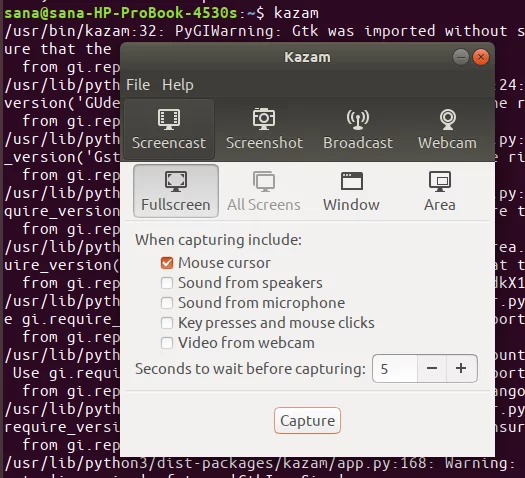This screenshot has height=478, width=525.
Task: Select the Screencast mode icon
Action: [x=169, y=120]
